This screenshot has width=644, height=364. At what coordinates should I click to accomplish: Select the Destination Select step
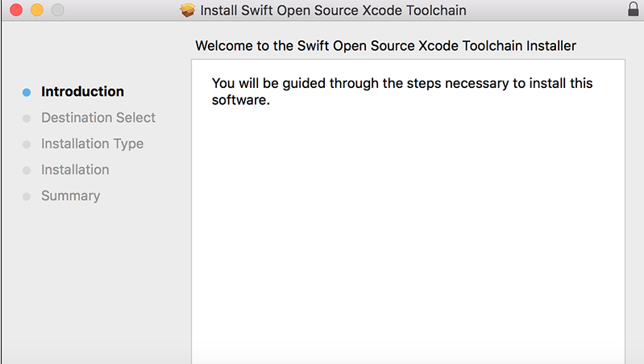pyautogui.click(x=98, y=118)
